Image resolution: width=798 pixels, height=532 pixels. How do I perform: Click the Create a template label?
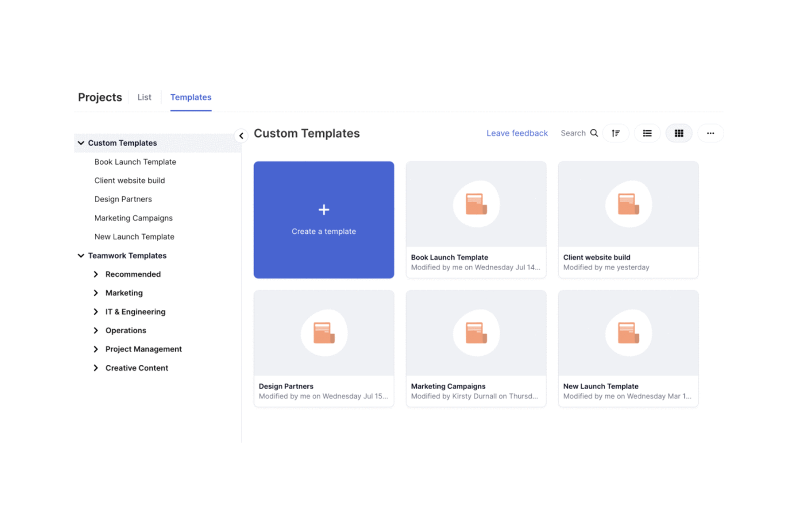pyautogui.click(x=324, y=231)
